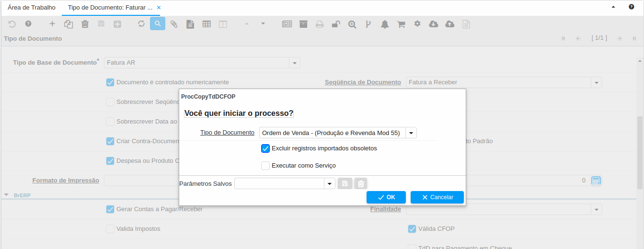Go to the first record button
644x249 pixels.
(563, 38)
